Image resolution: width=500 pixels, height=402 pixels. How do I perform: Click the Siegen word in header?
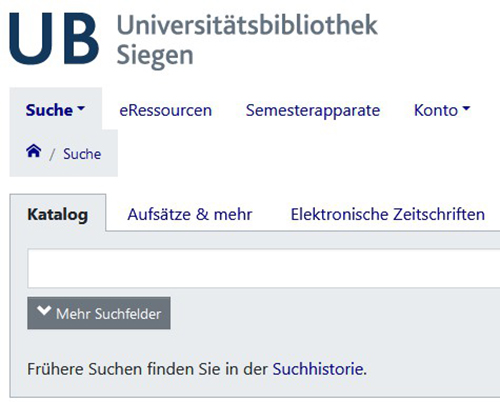point(155,55)
